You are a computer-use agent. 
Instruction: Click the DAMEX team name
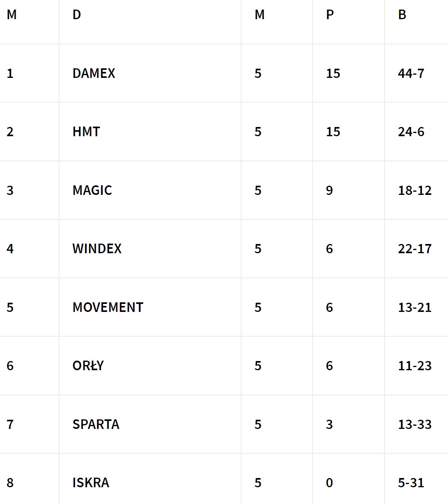(94, 73)
